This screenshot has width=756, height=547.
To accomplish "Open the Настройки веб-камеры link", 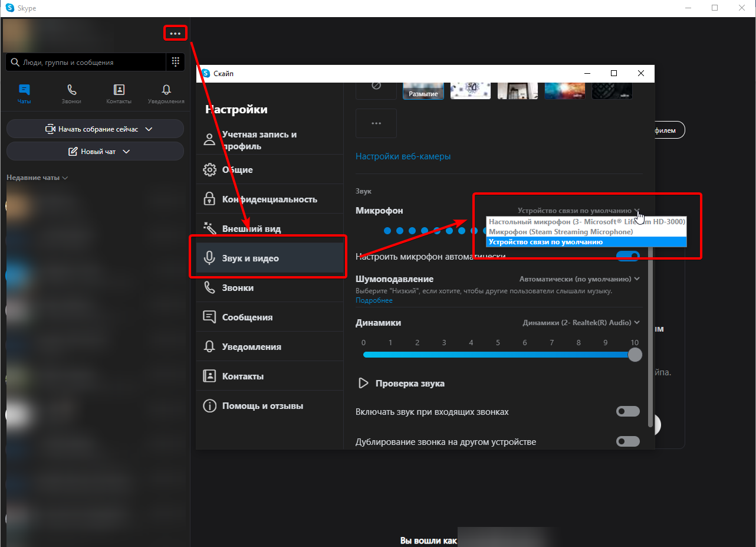I will (403, 156).
